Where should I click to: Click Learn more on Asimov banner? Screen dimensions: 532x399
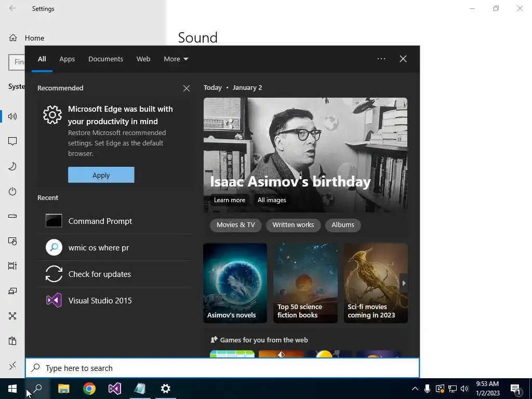[230, 200]
